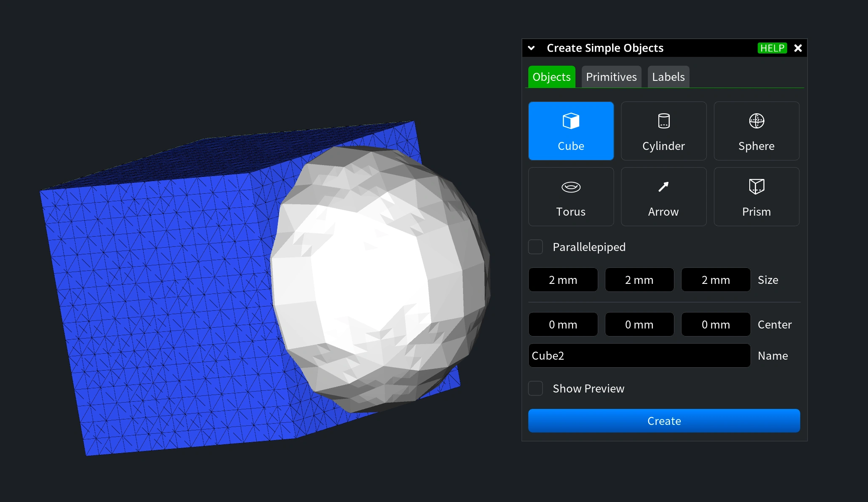The image size is (868, 502).
Task: Choose the Torus object type
Action: tap(571, 197)
